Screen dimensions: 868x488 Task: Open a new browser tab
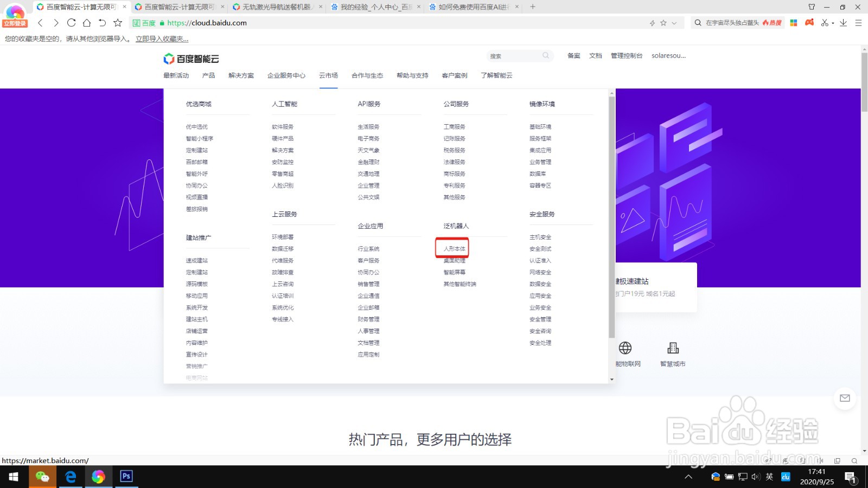533,7
